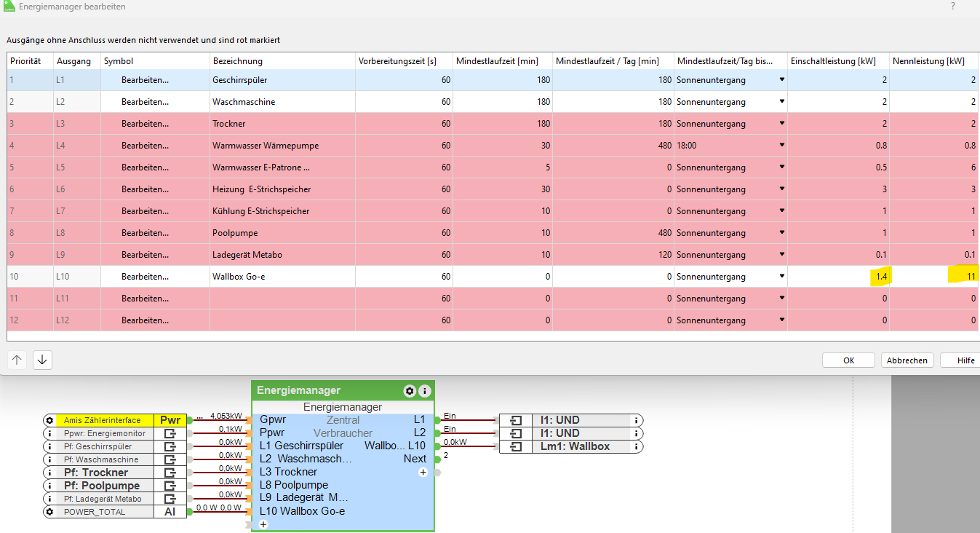Screen dimensions: 980x533
Task: Click the Energiemanager block info icon
Action: (424, 391)
